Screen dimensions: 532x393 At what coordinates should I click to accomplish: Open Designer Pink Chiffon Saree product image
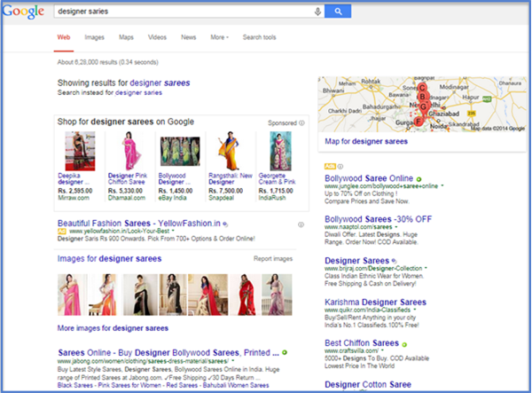click(x=130, y=151)
